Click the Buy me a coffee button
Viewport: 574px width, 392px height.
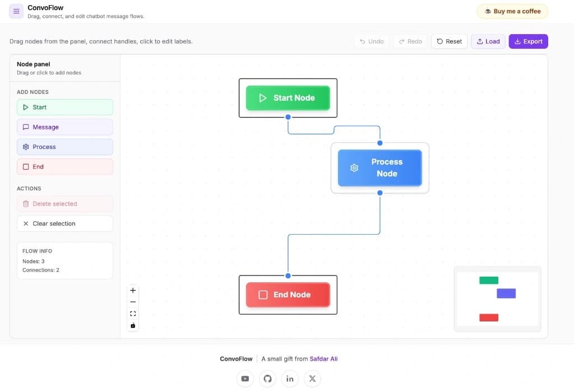pyautogui.click(x=512, y=11)
